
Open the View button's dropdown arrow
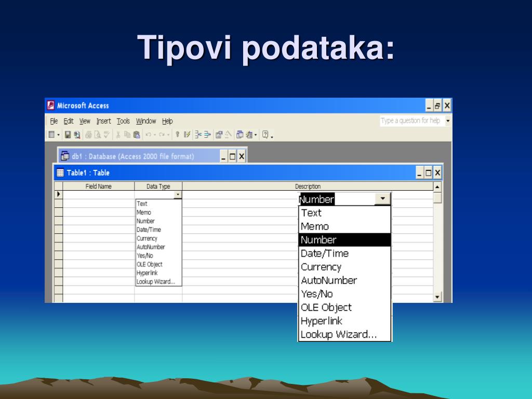tap(58, 135)
